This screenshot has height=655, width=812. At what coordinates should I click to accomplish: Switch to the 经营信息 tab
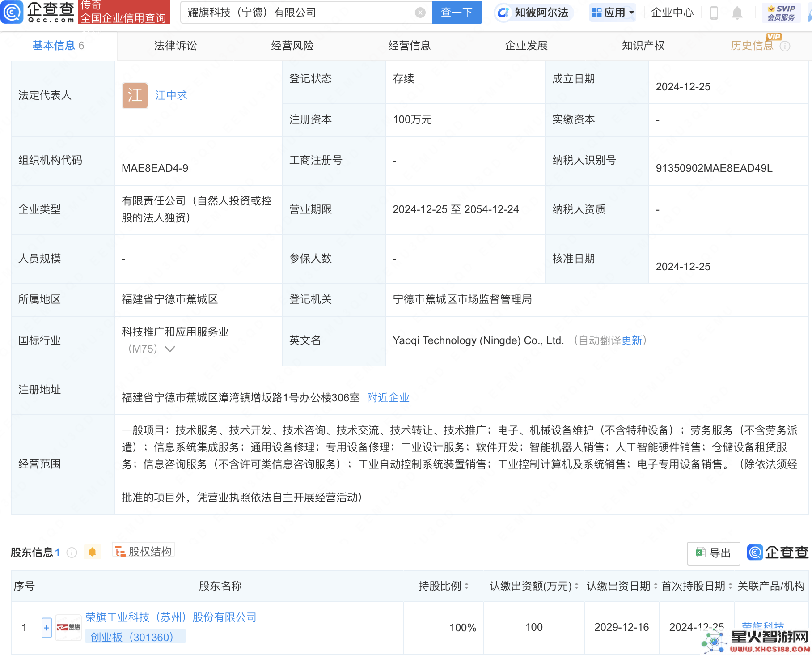[x=410, y=46]
